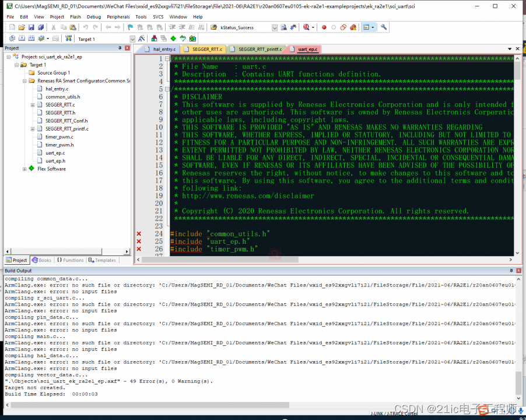Screen dimensions: 526x420
Task: Open Options for Target magic wand icon
Action: coord(142,38)
